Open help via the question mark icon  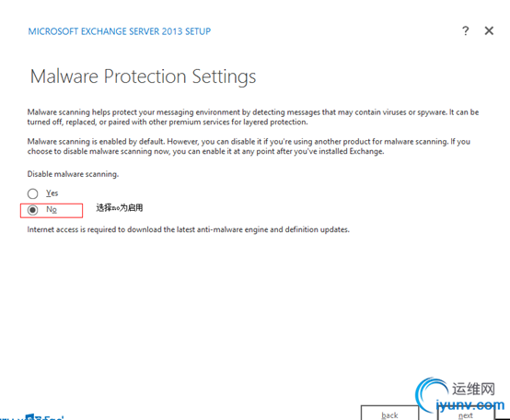[x=466, y=31]
